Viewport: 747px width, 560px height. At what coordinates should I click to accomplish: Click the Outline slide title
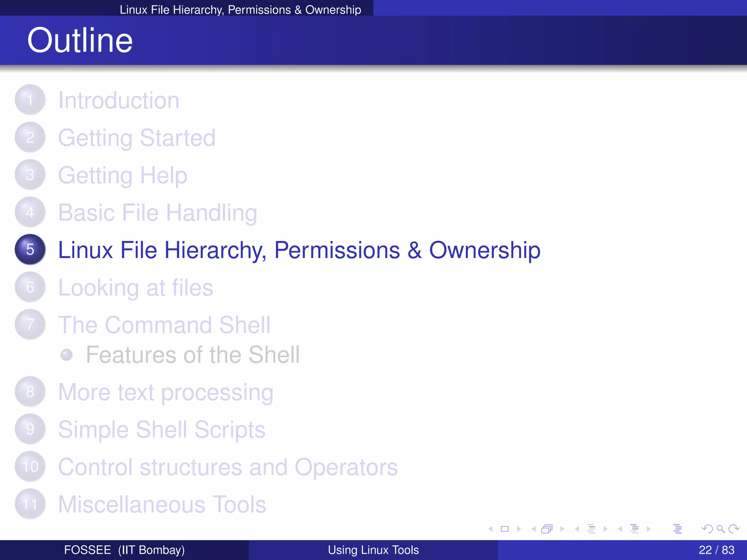(x=80, y=40)
